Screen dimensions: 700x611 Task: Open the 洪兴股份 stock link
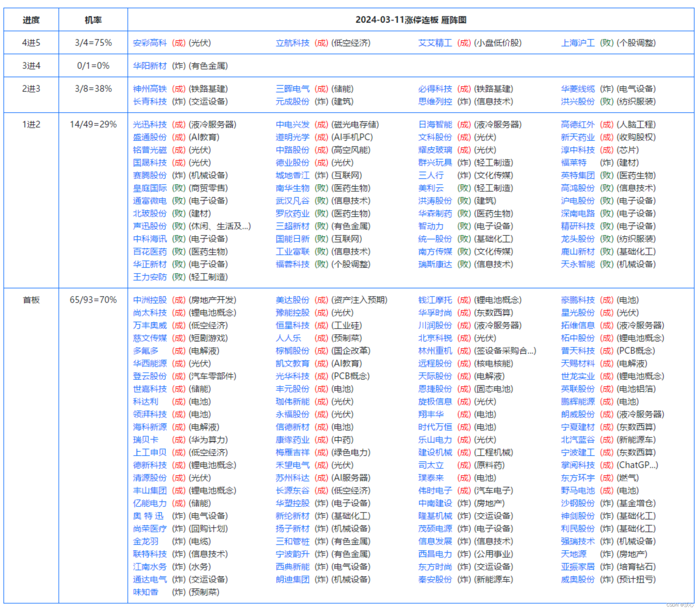tap(578, 101)
